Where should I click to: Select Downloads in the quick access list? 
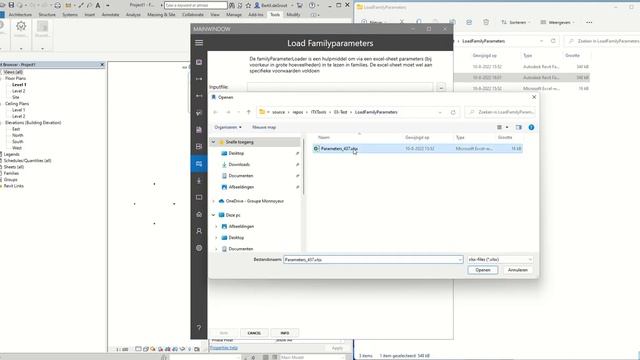(x=239, y=164)
